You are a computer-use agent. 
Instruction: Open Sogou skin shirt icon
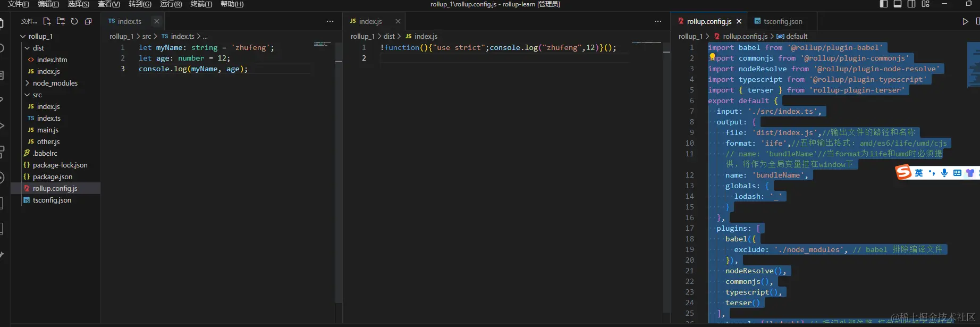click(x=970, y=173)
